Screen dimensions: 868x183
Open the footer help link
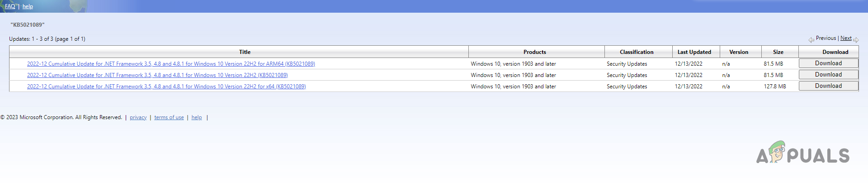tap(197, 117)
